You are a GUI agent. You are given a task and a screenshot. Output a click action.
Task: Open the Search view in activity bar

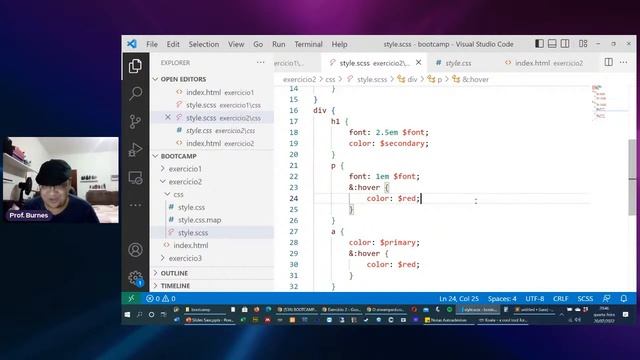(135, 93)
